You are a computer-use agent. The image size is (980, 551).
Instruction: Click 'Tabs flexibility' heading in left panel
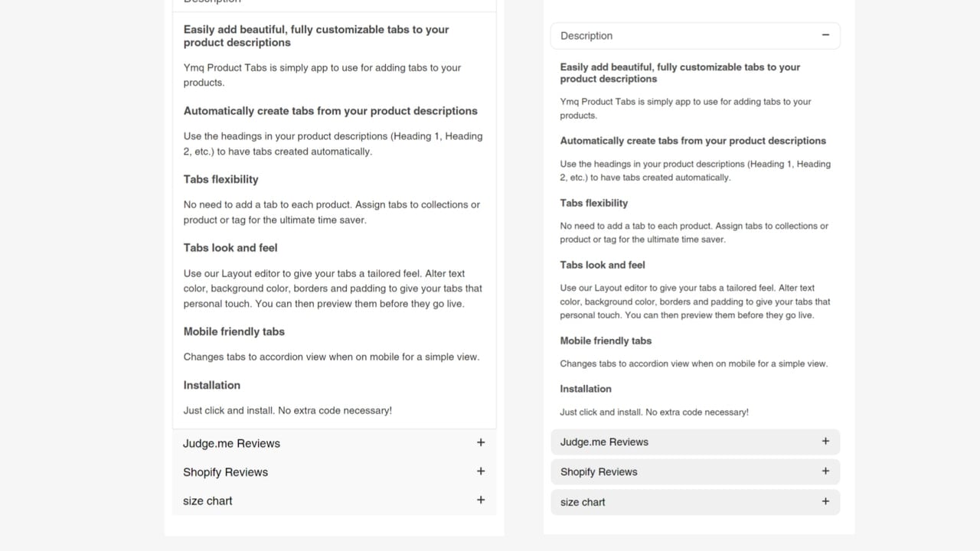220,179
